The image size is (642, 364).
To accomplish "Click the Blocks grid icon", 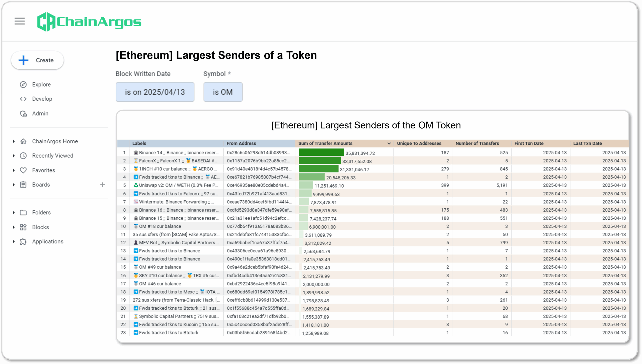I will pyautogui.click(x=23, y=227).
